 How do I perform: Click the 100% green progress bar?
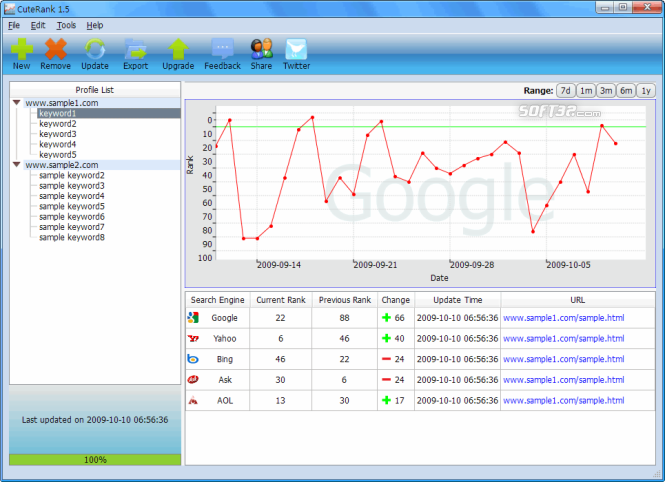(95, 460)
